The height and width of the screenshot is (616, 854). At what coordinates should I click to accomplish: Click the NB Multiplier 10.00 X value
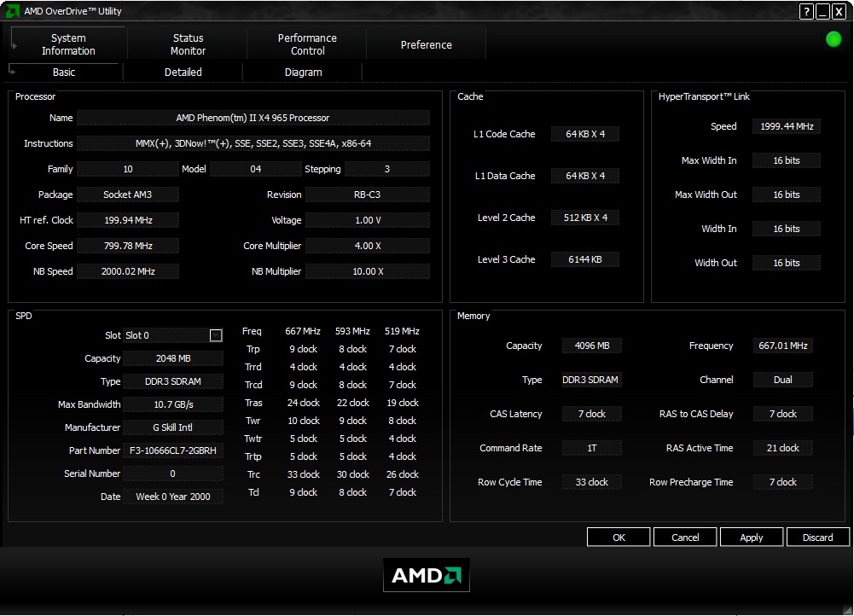tap(368, 271)
